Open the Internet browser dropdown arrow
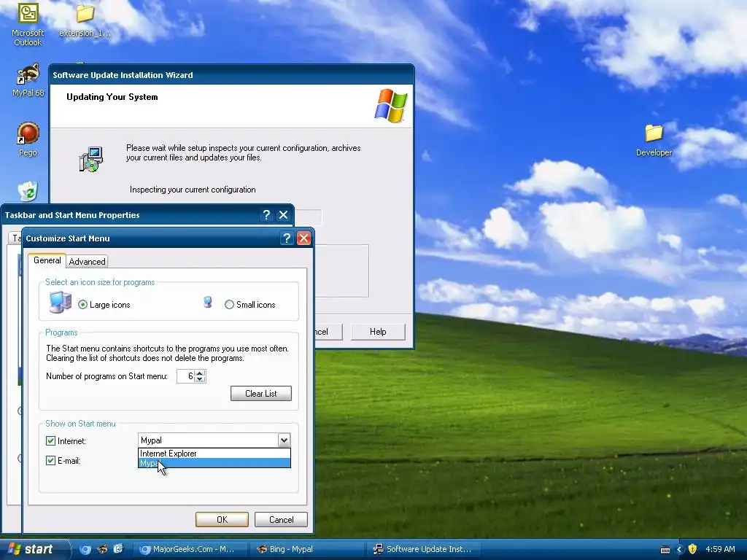This screenshot has width=747, height=560. [x=284, y=440]
